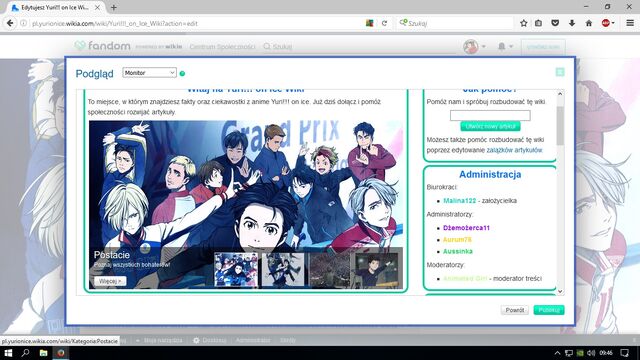Open File Explorer from the taskbar
This screenshot has width=640, height=360.
point(43,353)
